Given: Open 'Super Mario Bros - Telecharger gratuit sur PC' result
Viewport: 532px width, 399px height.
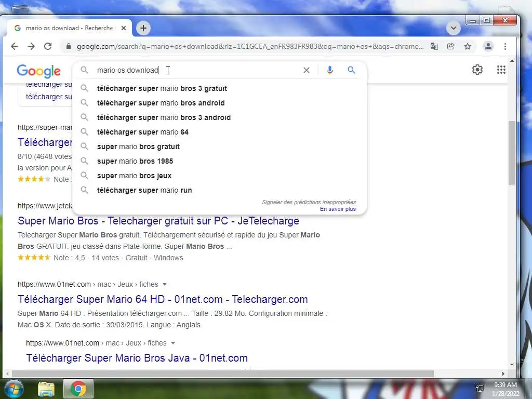Looking at the screenshot, I should [x=158, y=221].
